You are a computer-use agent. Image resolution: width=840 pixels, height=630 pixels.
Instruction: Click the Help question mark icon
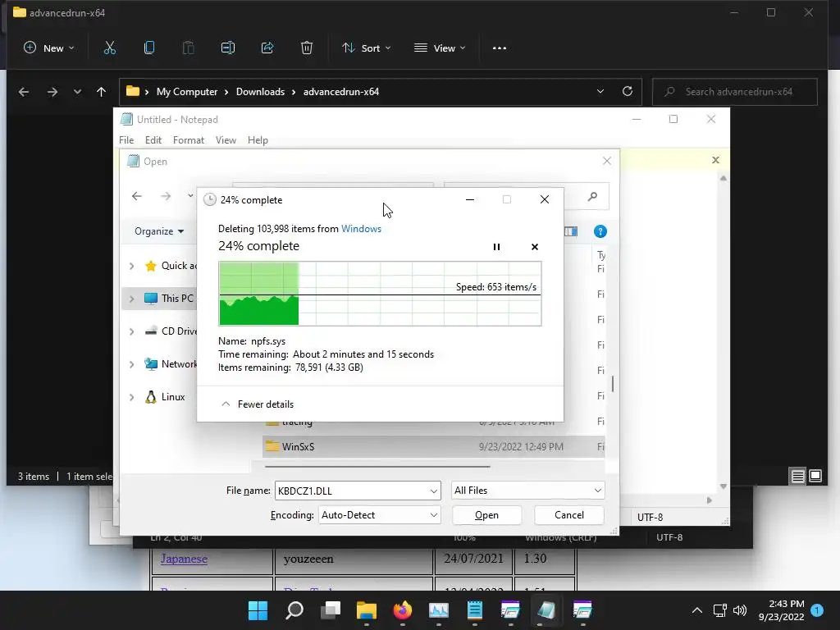pos(600,231)
